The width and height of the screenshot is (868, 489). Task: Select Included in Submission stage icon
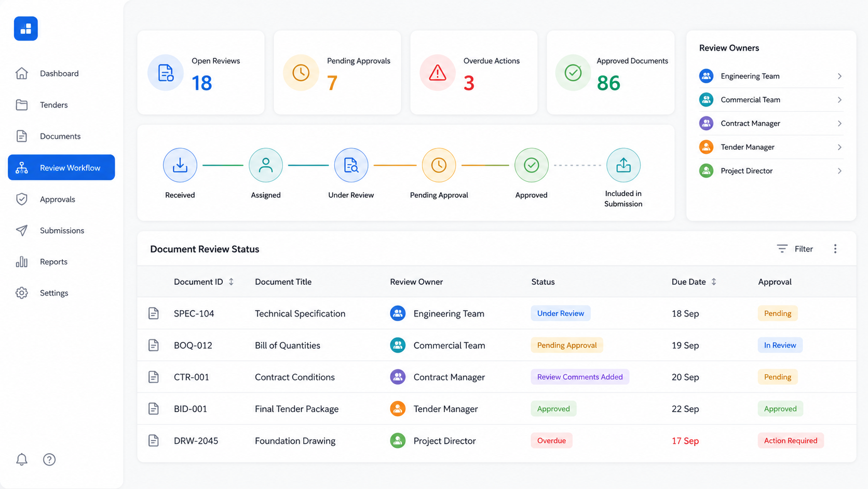623,165
